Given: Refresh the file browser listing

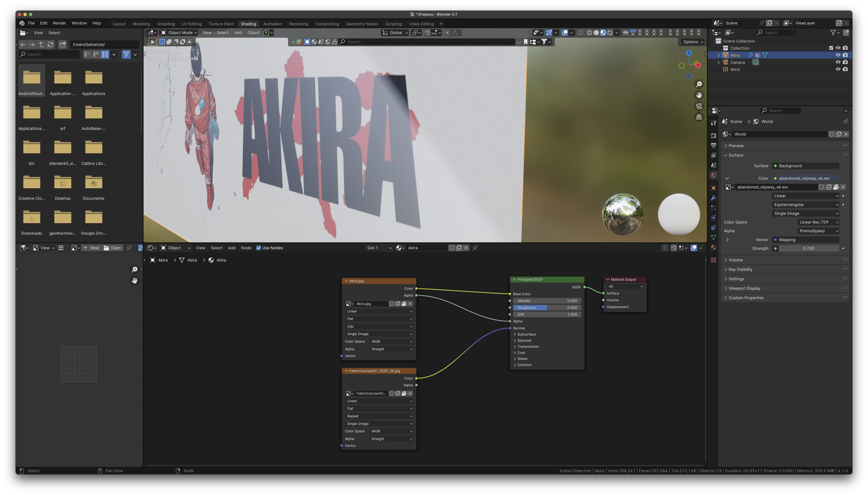Looking at the screenshot, I should [x=50, y=45].
